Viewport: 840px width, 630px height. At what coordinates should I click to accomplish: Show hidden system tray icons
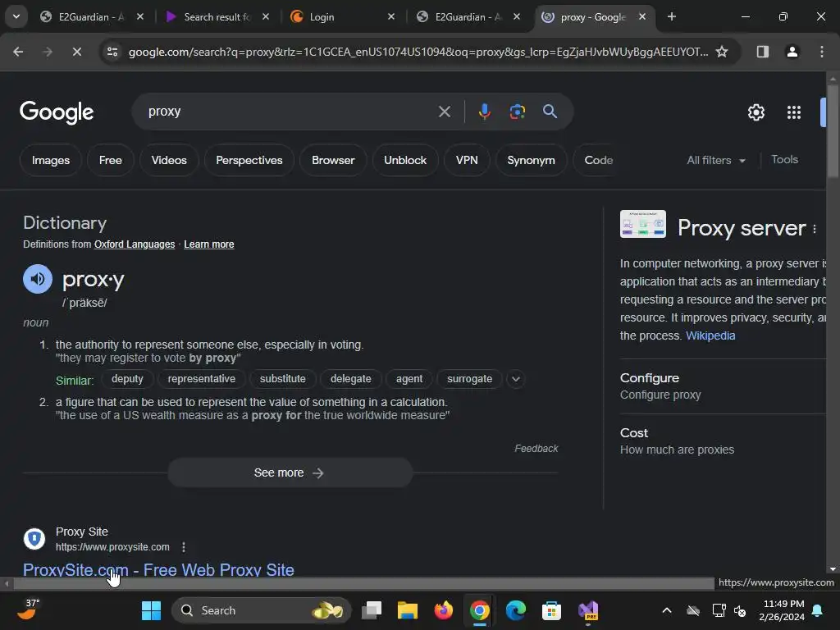[x=666, y=610]
